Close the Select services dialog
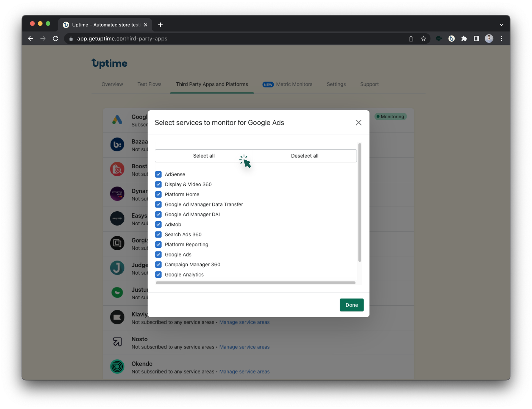 point(359,123)
